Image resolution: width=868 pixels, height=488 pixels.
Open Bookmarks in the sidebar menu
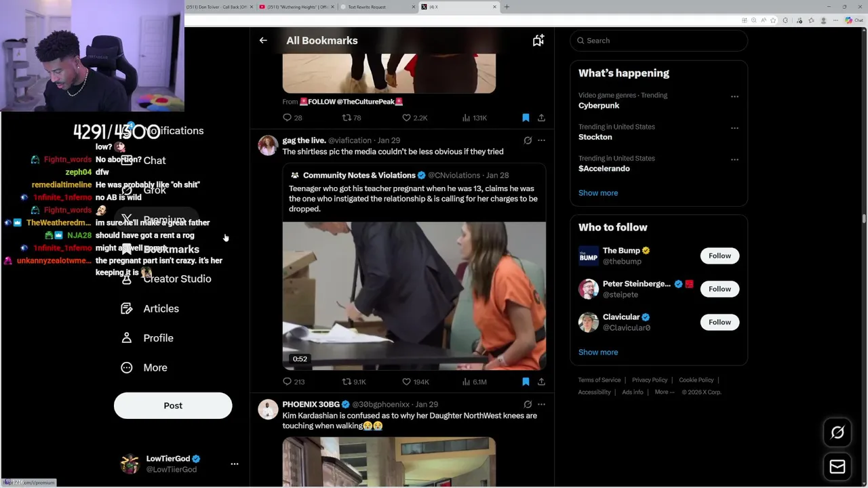pos(160,249)
